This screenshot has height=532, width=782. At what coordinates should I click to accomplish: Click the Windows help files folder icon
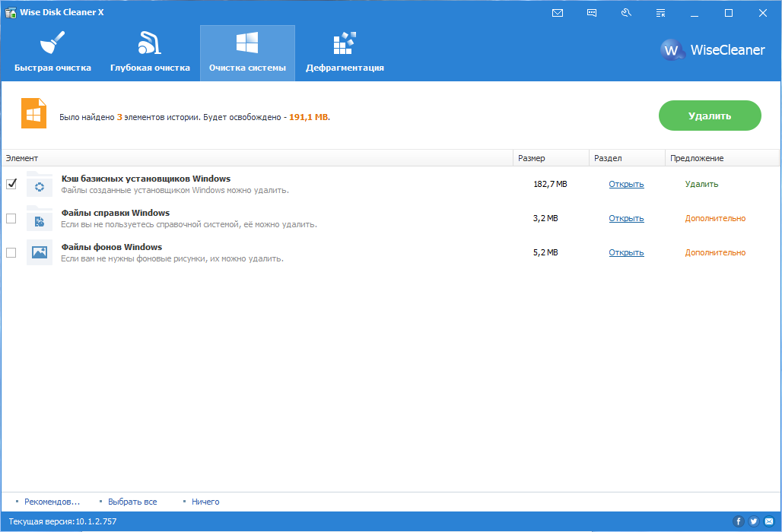click(x=40, y=219)
